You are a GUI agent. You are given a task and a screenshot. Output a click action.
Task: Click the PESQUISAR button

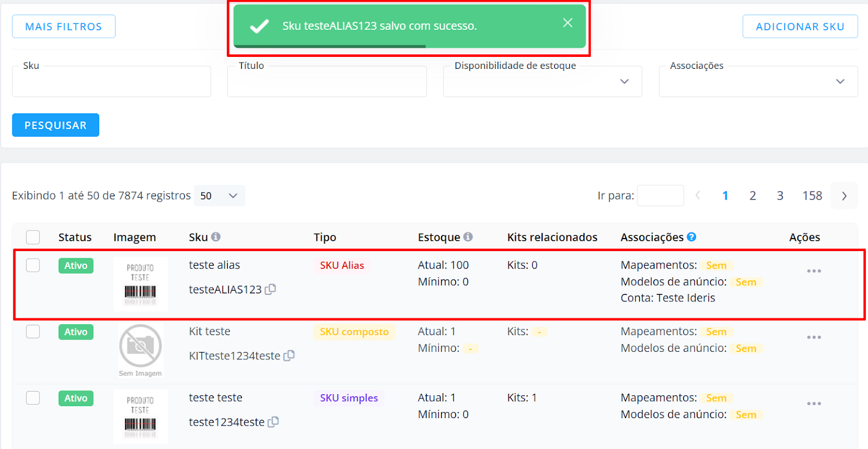(55, 125)
